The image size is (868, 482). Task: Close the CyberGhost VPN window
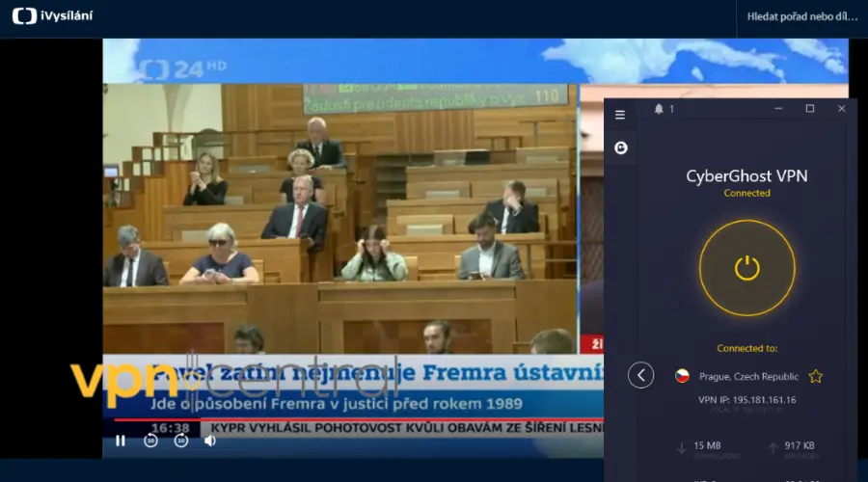[x=841, y=109]
